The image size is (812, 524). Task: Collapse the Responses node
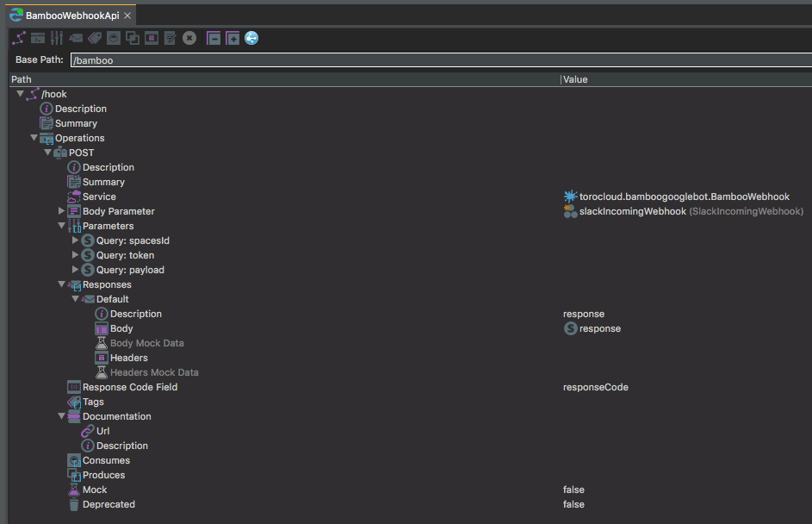pyautogui.click(x=61, y=284)
